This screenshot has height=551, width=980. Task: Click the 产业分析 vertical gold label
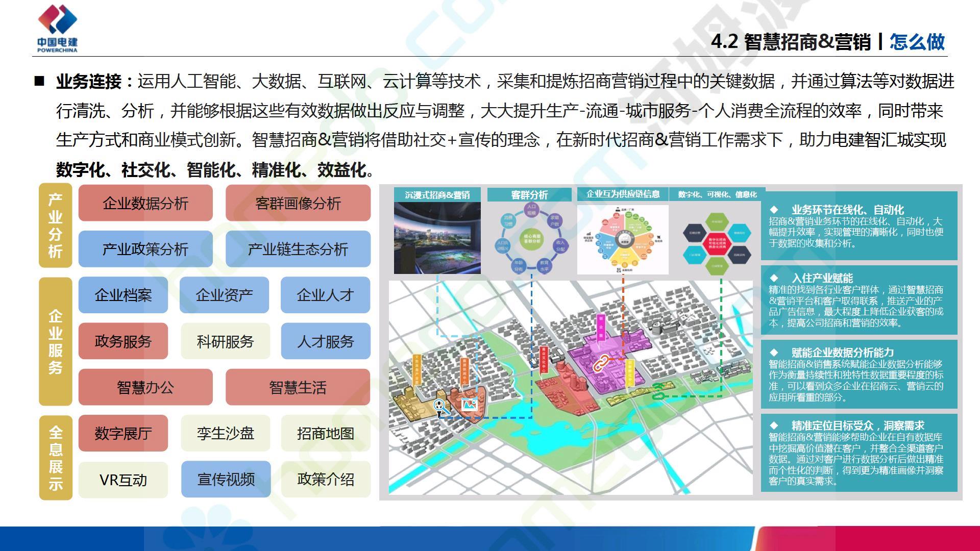[55, 226]
